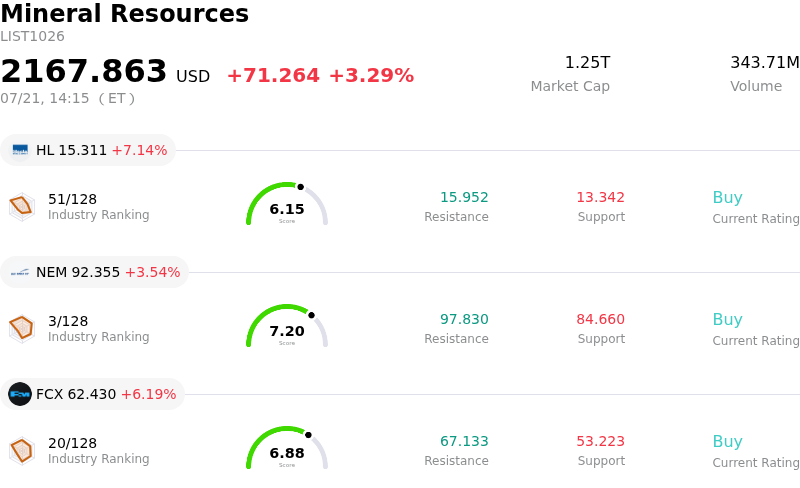Image resolution: width=800 pixels, height=488 pixels.
Task: Open the NEM 92.355 stock chip
Action: (94, 272)
